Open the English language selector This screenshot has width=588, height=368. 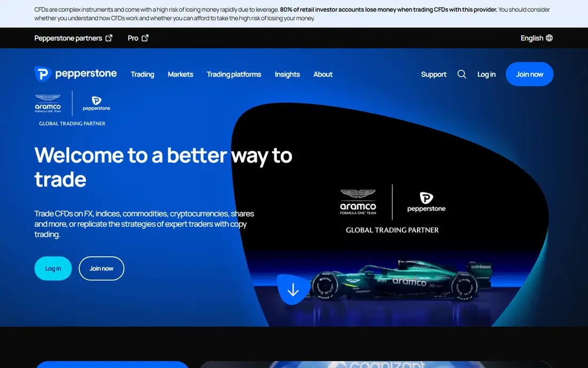537,38
